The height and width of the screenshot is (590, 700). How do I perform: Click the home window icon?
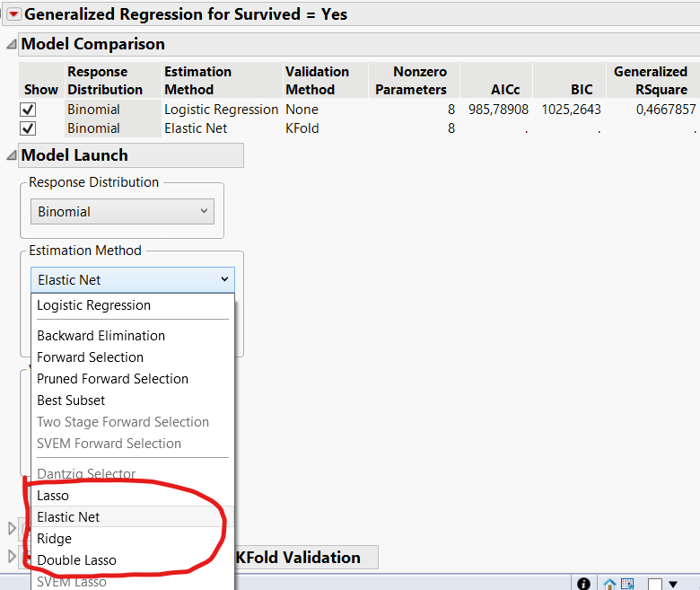pos(610,584)
